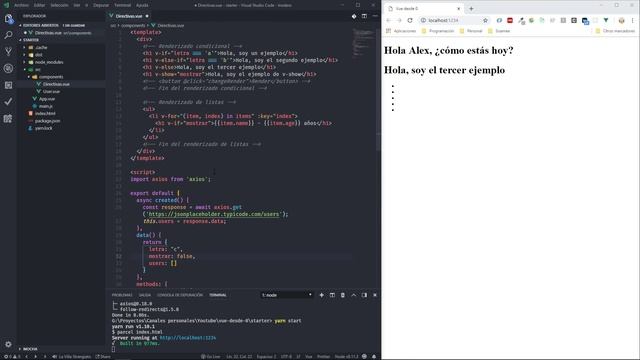This screenshot has height=360, width=640.
Task: Go back in the Chrome browser
Action: tap(389, 20)
